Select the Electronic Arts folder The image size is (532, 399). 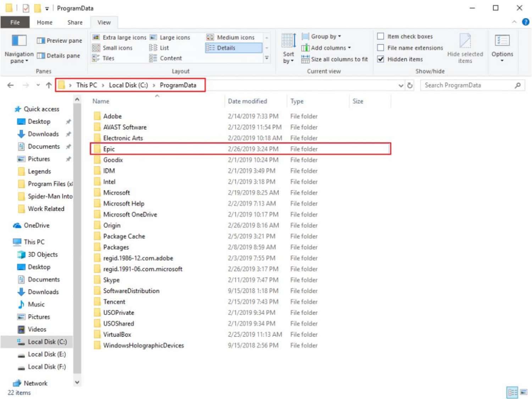coord(240,138)
